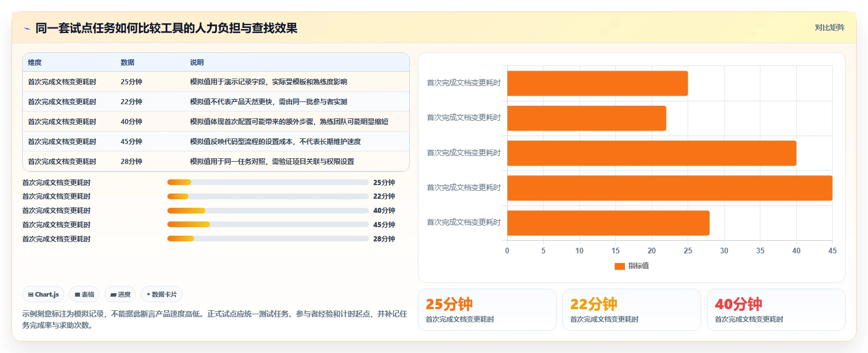
Task: Select the 进度 chip
Action: tap(121, 294)
